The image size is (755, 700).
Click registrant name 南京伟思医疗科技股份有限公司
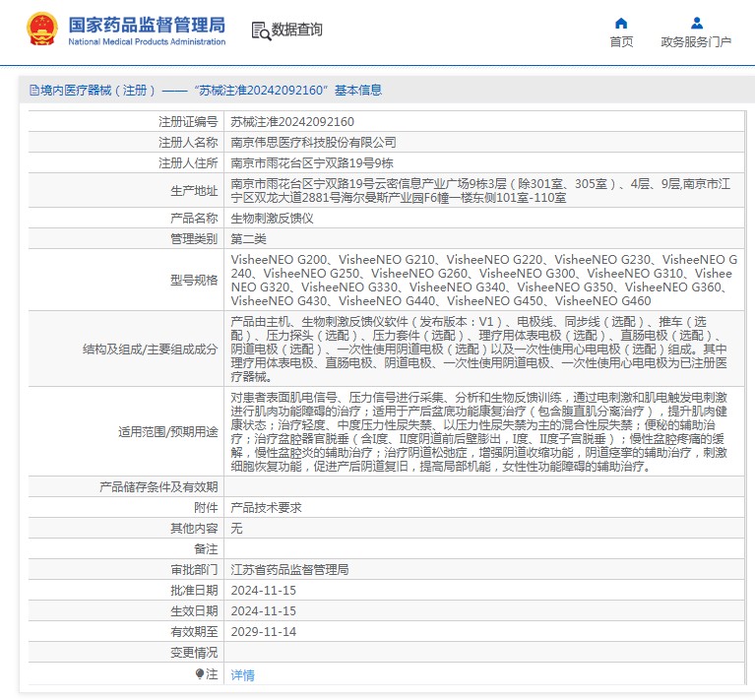tap(313, 143)
